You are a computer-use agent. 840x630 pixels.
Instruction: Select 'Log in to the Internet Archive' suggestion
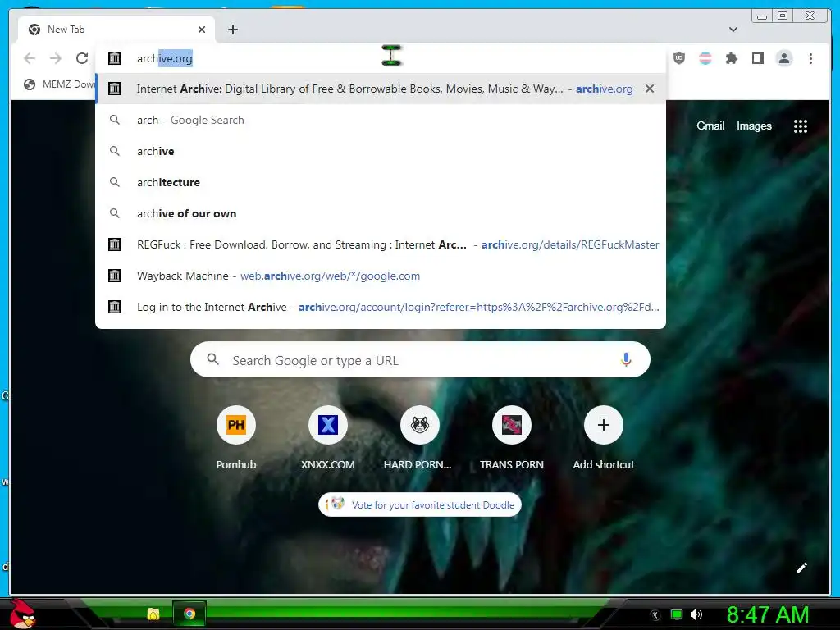[x=381, y=307]
